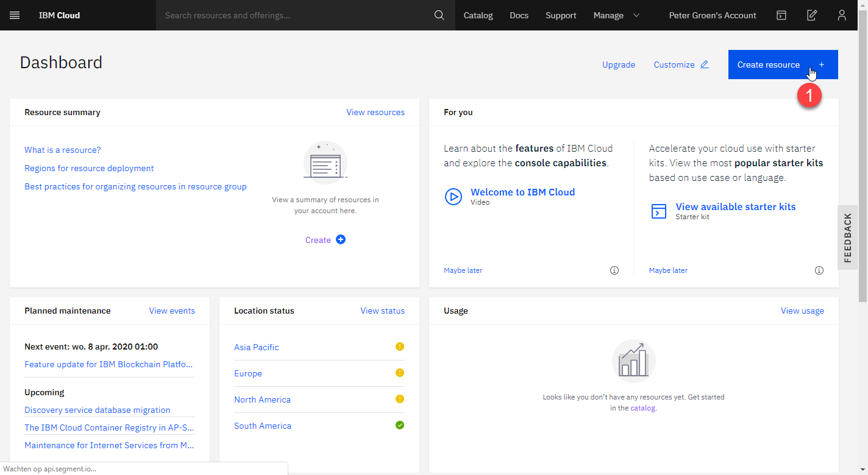Open the user profile avatar icon
This screenshot has width=868, height=475.
pos(842,15)
